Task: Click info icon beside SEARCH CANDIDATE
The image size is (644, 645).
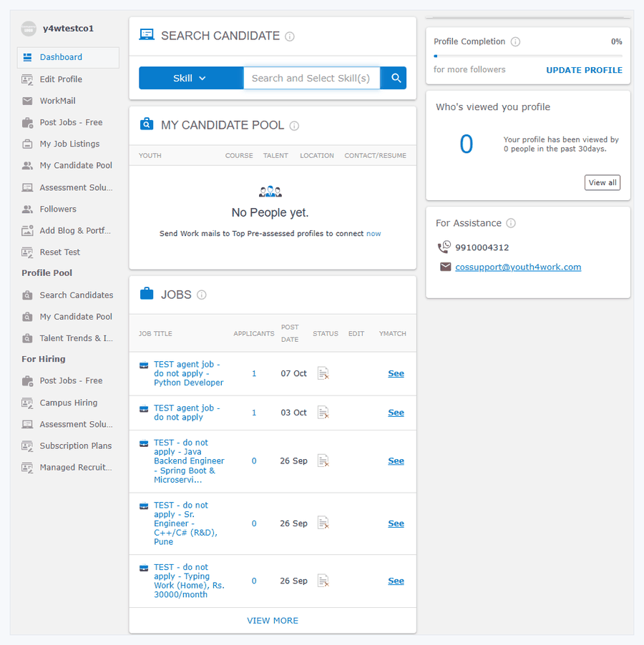Action: 290,36
